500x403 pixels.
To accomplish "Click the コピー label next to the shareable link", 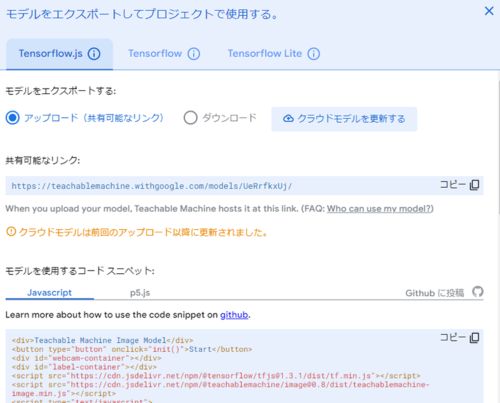I will coord(453,184).
